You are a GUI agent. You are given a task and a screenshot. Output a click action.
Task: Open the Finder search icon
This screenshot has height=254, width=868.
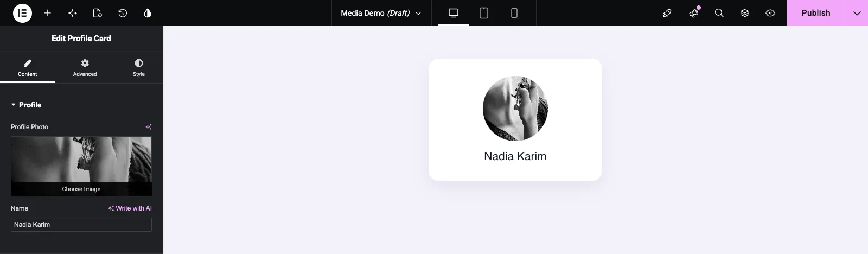(x=719, y=13)
